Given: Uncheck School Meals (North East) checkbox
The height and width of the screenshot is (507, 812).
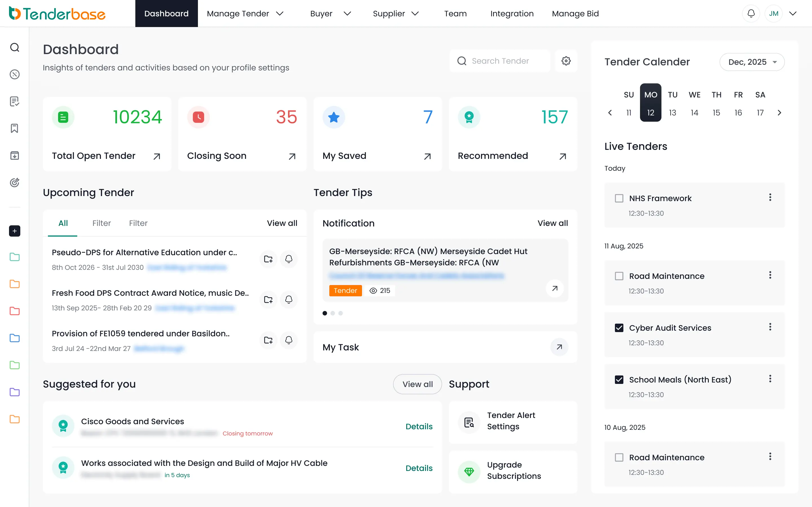Looking at the screenshot, I should pyautogui.click(x=619, y=380).
